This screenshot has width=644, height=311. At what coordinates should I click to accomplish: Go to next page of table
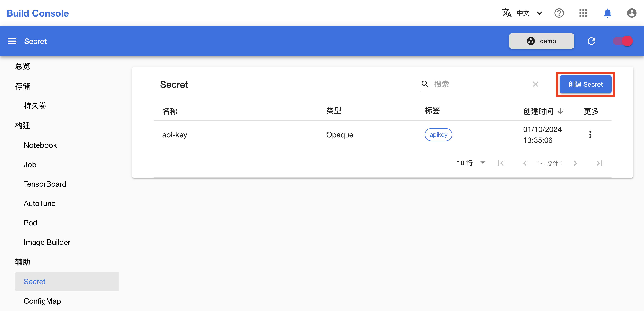(x=575, y=163)
